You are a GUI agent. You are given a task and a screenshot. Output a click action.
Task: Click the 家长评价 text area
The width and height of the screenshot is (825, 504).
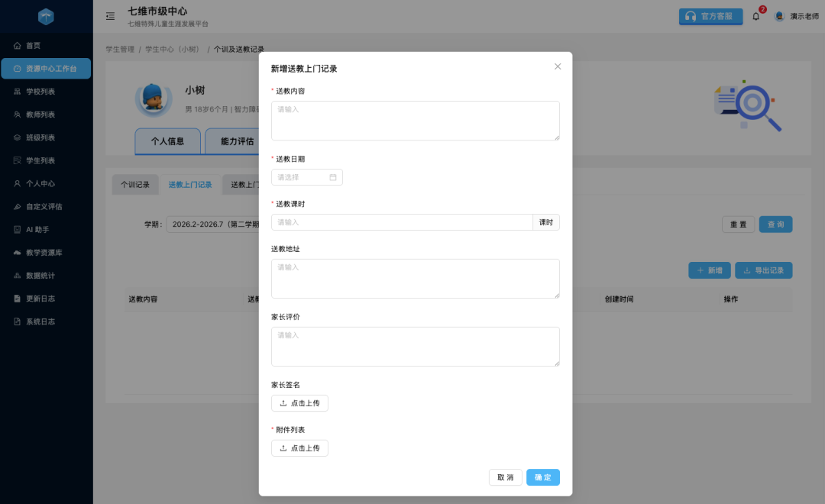pyautogui.click(x=415, y=346)
